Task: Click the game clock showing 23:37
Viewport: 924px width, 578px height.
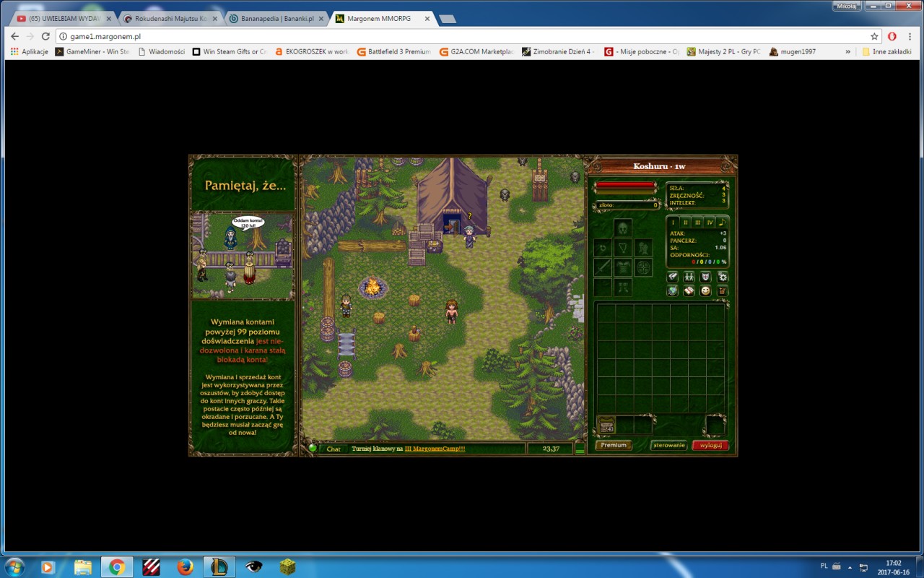Action: click(x=550, y=449)
